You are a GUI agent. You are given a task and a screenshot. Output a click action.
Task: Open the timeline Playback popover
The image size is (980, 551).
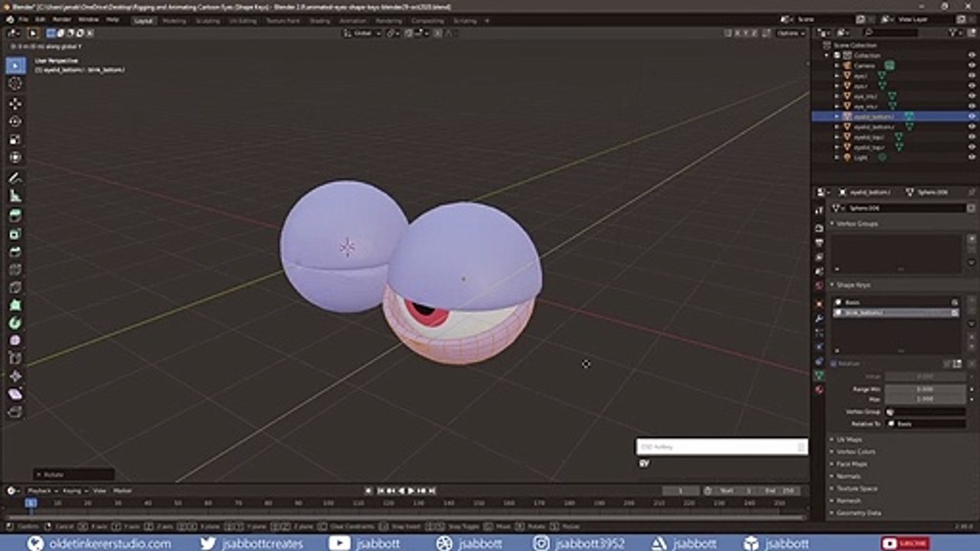41,491
